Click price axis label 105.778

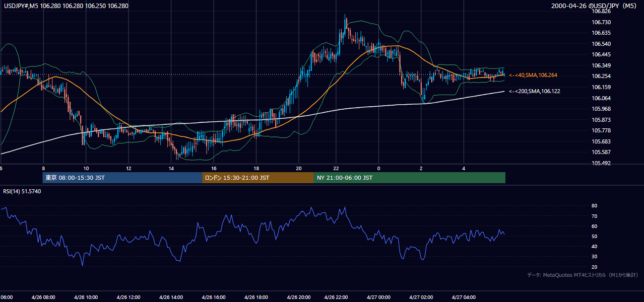pyautogui.click(x=602, y=130)
